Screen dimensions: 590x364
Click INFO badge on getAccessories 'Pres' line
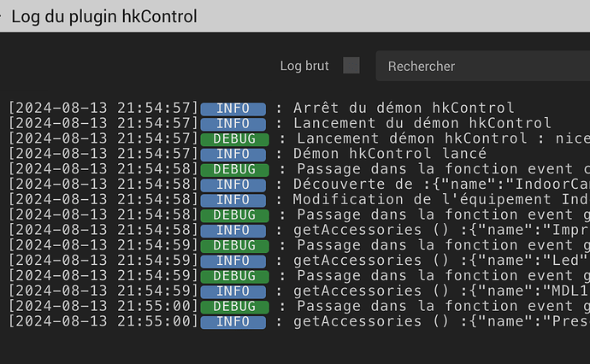click(233, 322)
